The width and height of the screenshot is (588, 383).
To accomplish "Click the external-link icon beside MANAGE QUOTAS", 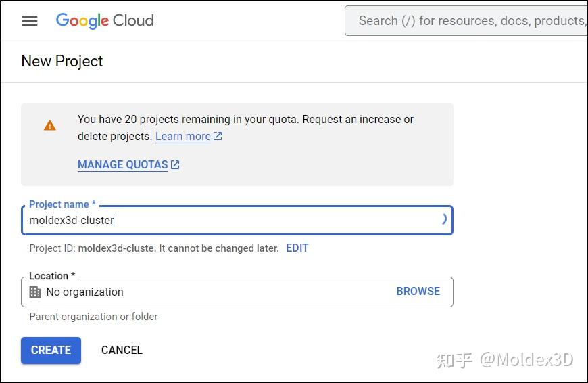I will coord(175,164).
